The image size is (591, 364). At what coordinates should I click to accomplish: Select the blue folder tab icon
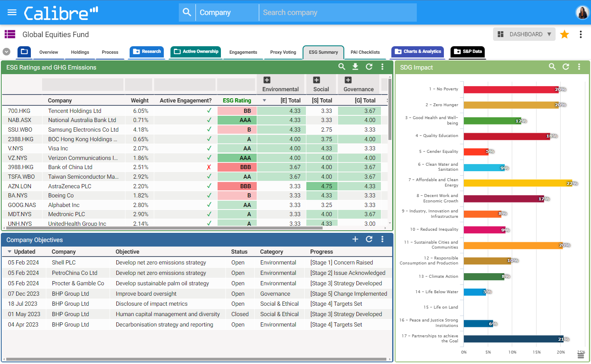click(x=24, y=52)
